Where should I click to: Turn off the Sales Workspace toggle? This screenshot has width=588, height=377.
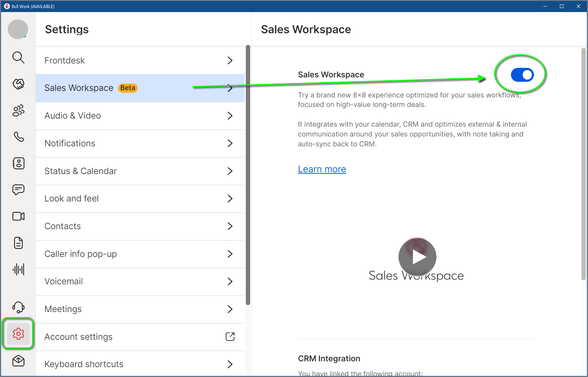pyautogui.click(x=522, y=75)
